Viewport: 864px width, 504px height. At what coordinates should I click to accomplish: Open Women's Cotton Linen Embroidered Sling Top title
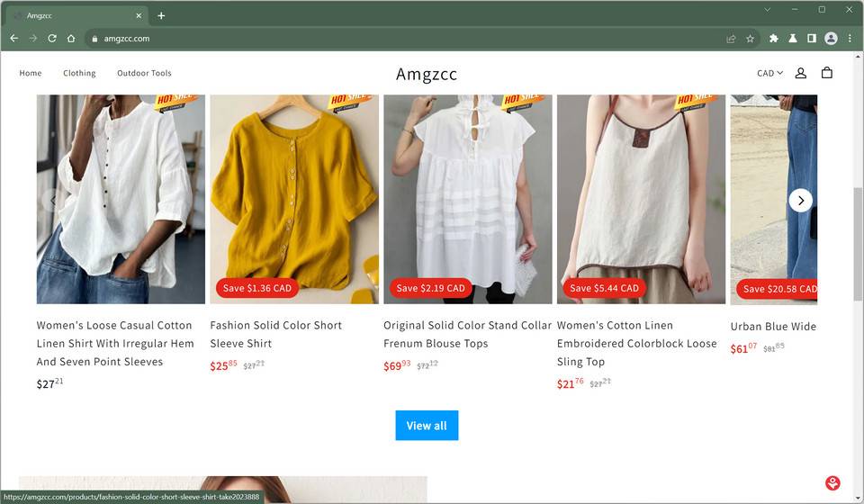[637, 343]
